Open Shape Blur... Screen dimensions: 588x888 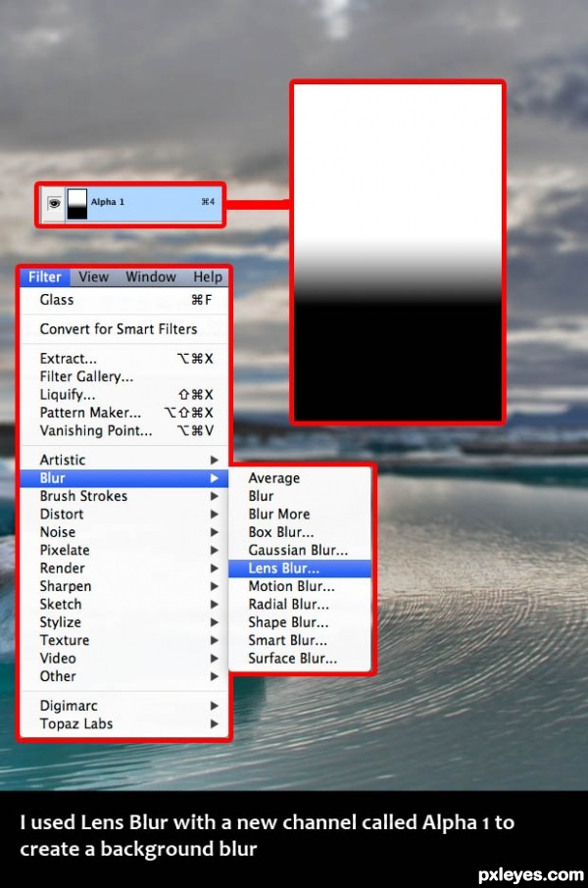coord(300,622)
